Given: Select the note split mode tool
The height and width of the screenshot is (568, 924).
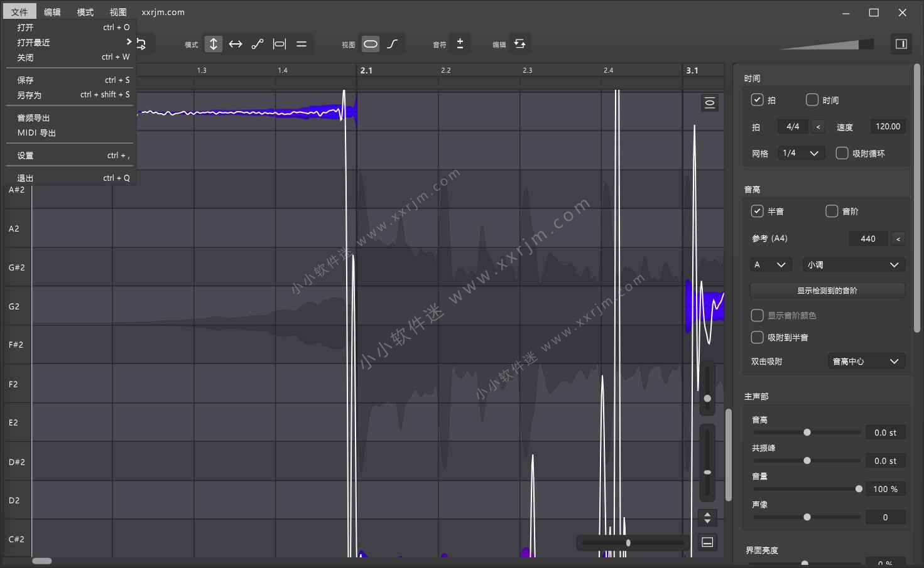Looking at the screenshot, I should tap(280, 44).
